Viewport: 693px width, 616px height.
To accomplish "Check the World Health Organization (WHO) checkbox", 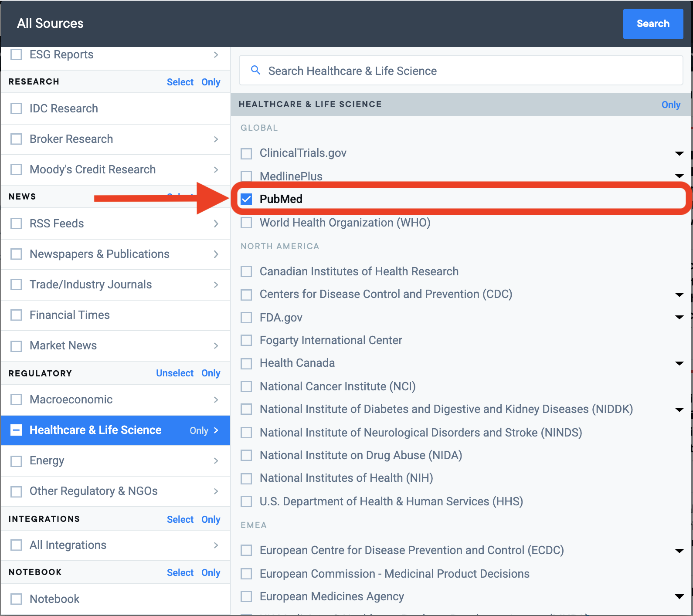I will coord(246,223).
